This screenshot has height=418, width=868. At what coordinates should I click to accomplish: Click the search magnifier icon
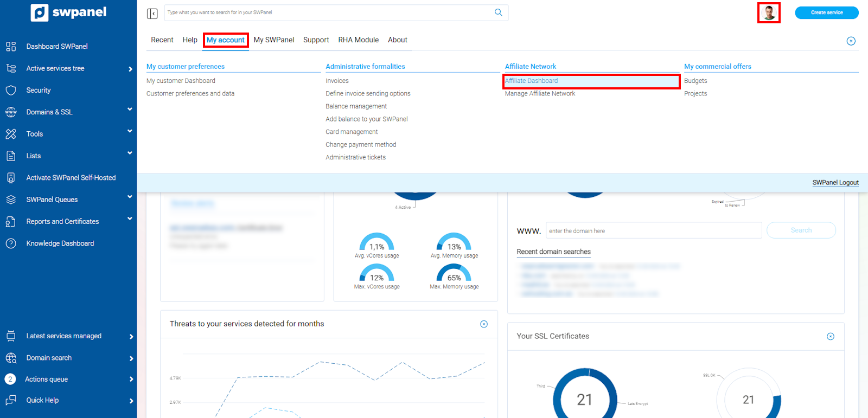point(498,12)
